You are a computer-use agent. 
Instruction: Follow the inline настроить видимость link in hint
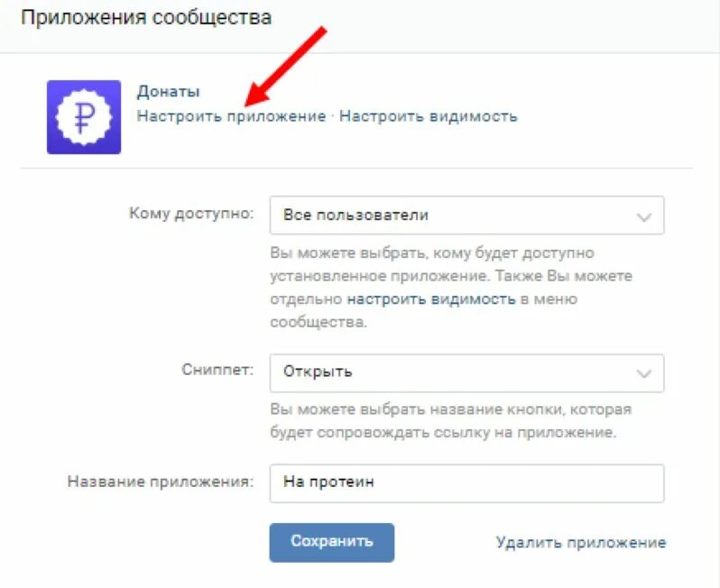[x=431, y=299]
